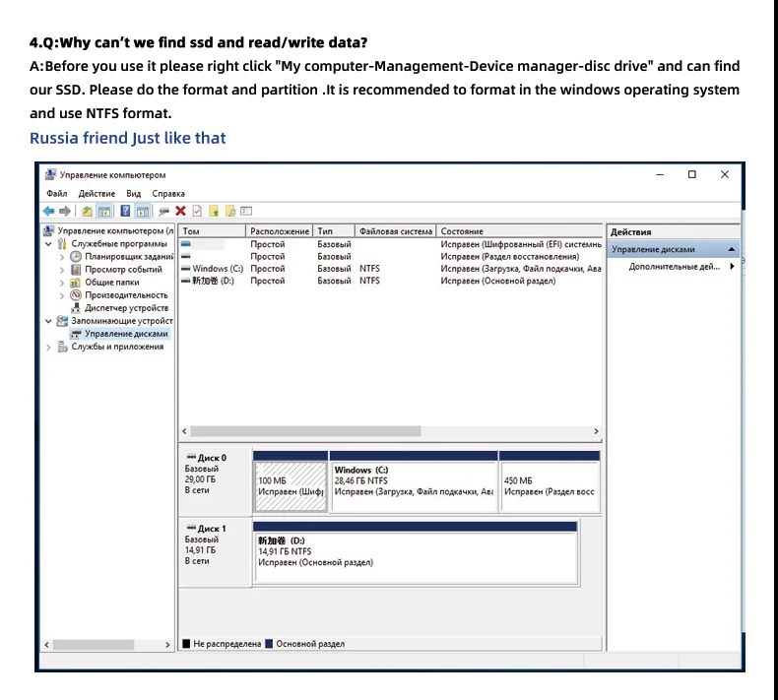Open Help via blue question mark icon
The height and width of the screenshot is (700, 778).
[125, 212]
